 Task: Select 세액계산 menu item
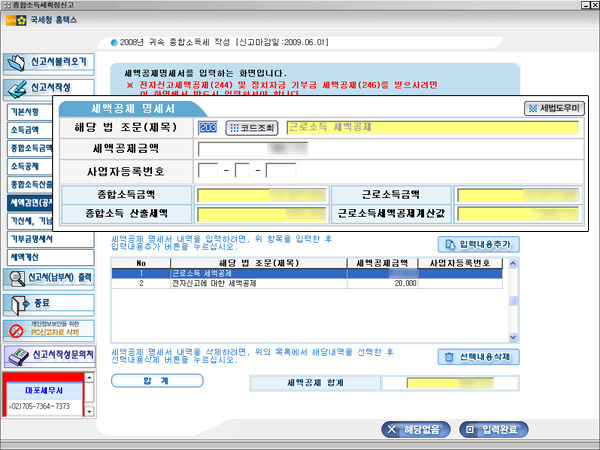pyautogui.click(x=51, y=258)
